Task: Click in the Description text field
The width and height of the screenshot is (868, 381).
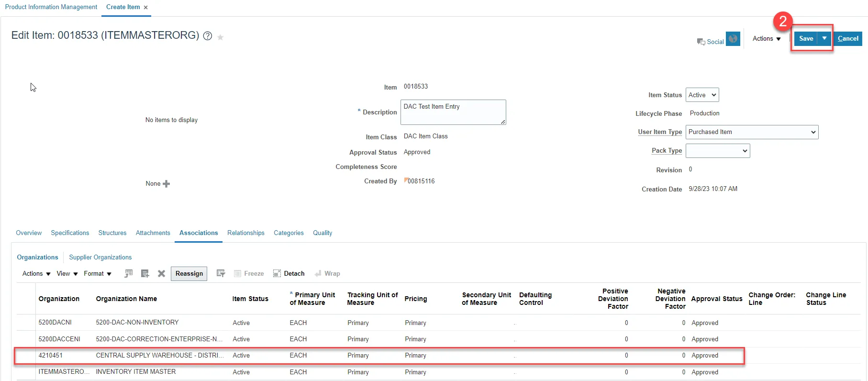Action: [453, 112]
